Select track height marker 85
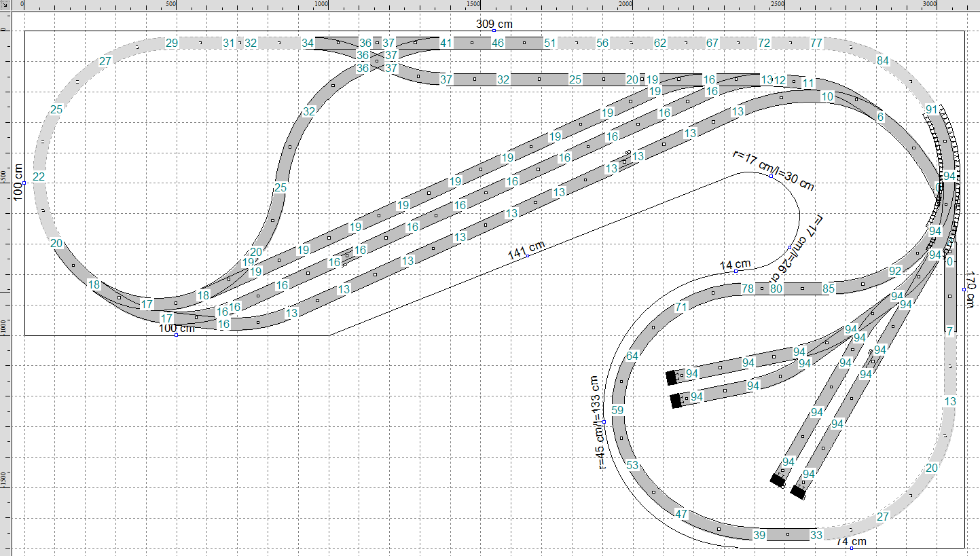Screen dimensions: 980x556 (829, 289)
